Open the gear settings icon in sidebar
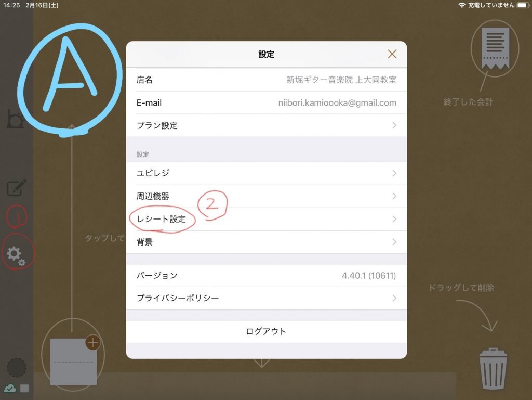Viewport: 532px width, 400px height. pyautogui.click(x=15, y=254)
